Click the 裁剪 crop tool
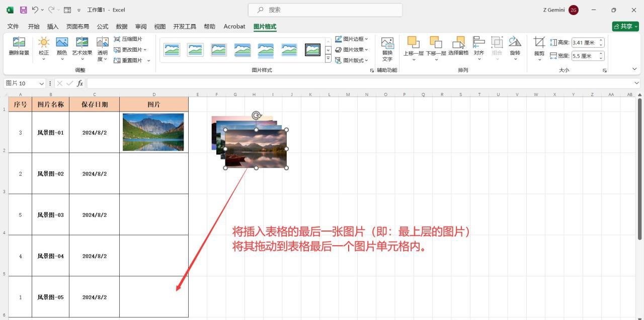Screen dimensions: 644x320 (x=539, y=48)
